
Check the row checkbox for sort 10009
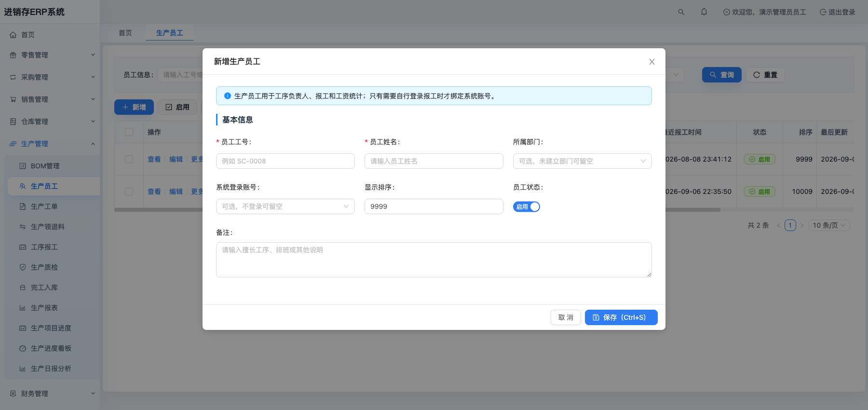point(129,191)
